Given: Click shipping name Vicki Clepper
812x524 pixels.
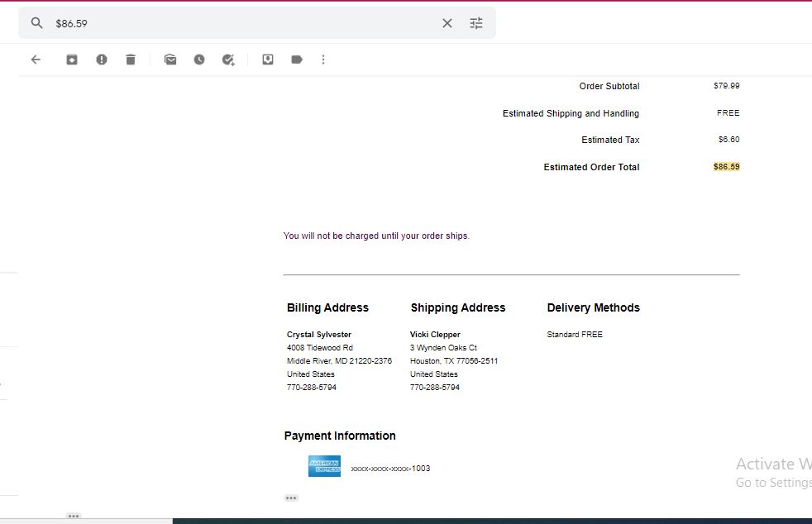Looking at the screenshot, I should [x=435, y=335].
